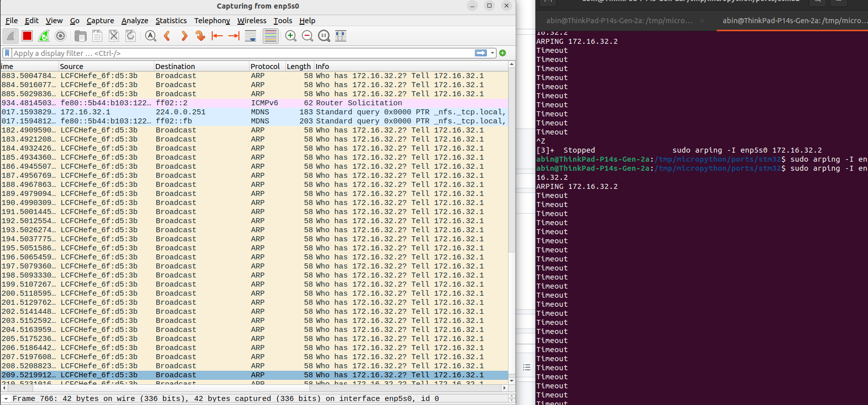Save this capture file

97,36
